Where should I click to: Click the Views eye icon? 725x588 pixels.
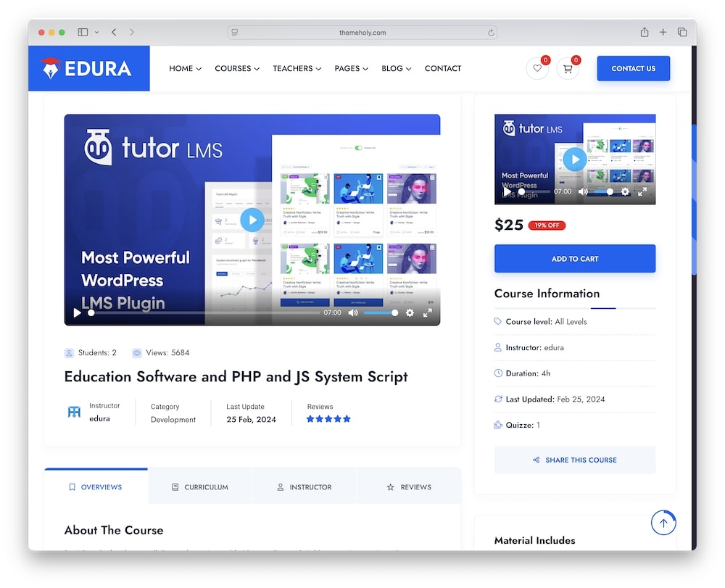click(x=137, y=353)
